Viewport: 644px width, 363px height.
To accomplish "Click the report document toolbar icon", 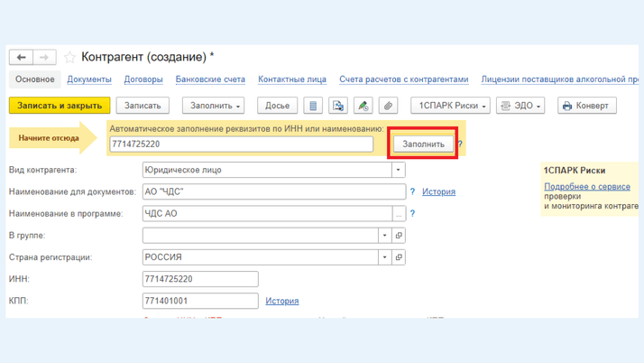I will [338, 106].
